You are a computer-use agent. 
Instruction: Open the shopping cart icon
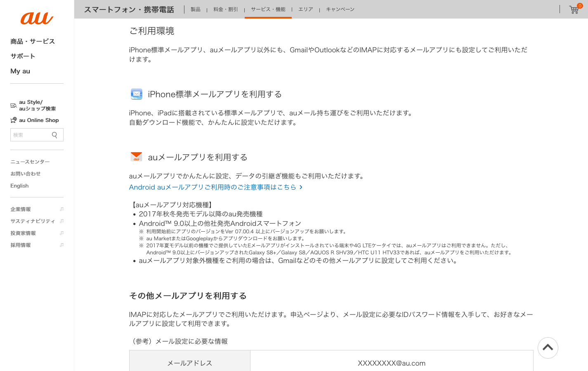tap(574, 9)
